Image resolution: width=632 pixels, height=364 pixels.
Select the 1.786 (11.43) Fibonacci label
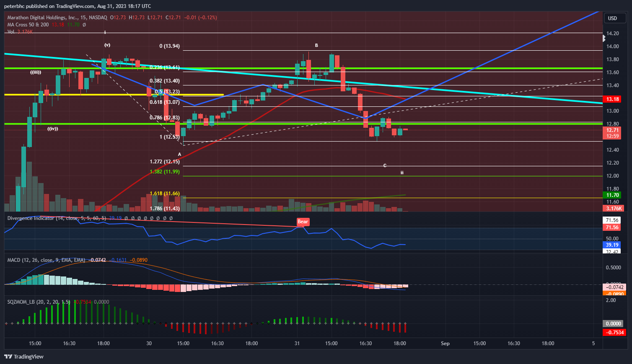tap(165, 209)
